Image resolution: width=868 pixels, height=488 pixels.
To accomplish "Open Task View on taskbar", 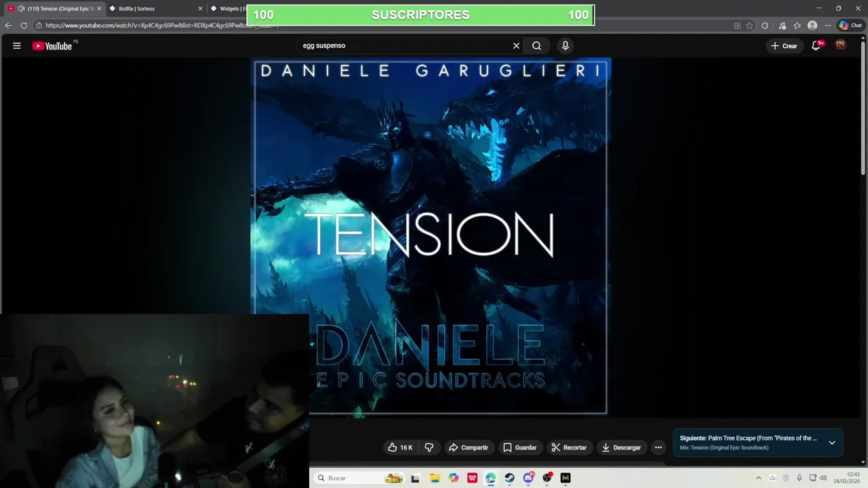I will [x=415, y=478].
